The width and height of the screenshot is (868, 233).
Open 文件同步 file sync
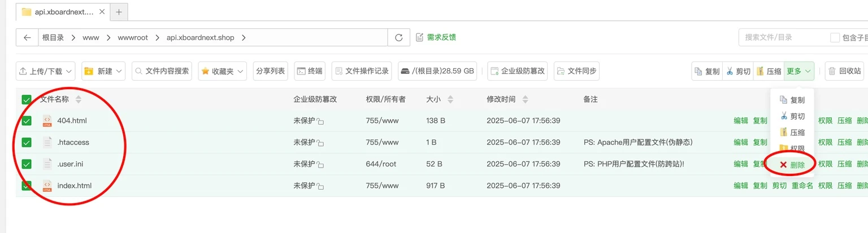pos(576,71)
